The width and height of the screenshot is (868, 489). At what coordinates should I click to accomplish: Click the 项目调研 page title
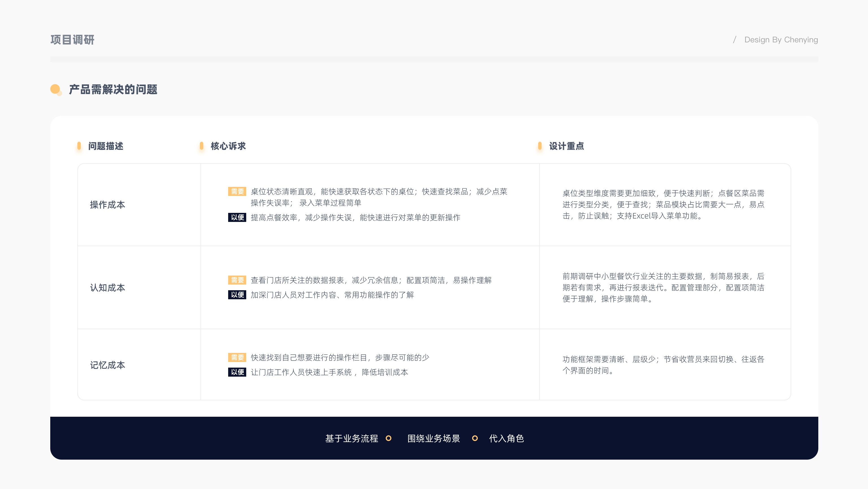pyautogui.click(x=73, y=40)
